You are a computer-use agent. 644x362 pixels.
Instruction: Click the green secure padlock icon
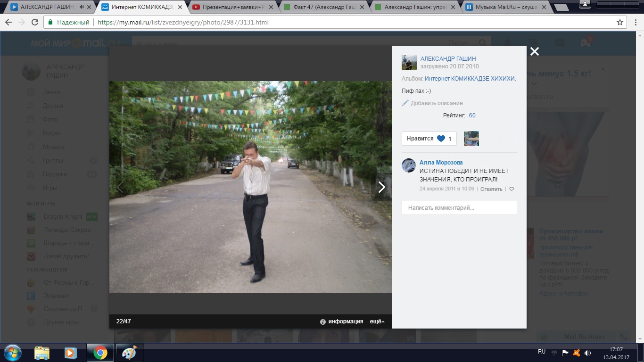click(x=51, y=22)
